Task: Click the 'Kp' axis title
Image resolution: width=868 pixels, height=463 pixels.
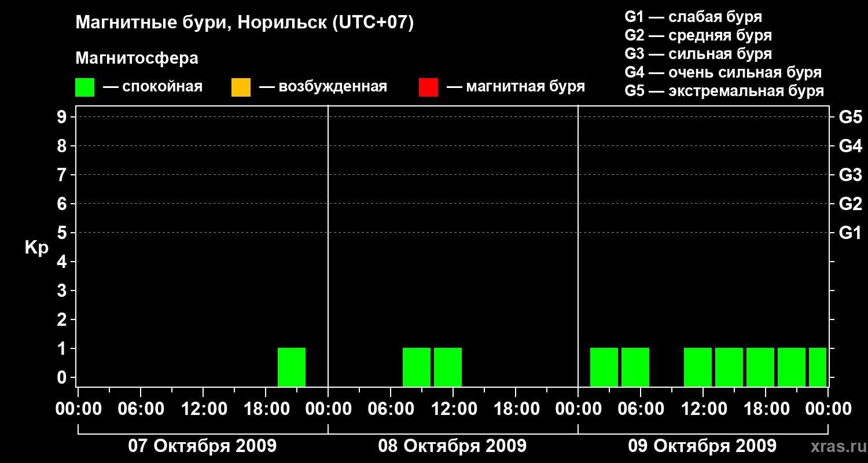Action: (x=36, y=248)
